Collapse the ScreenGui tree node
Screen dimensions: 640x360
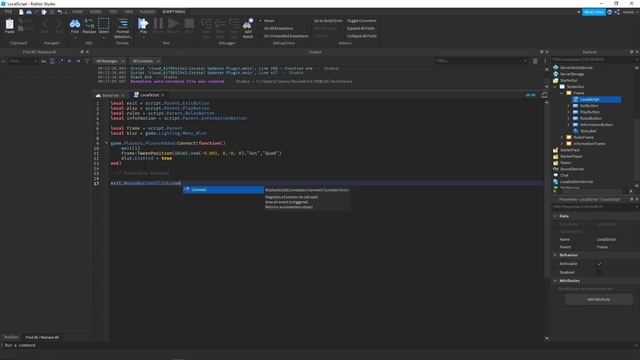click(555, 87)
